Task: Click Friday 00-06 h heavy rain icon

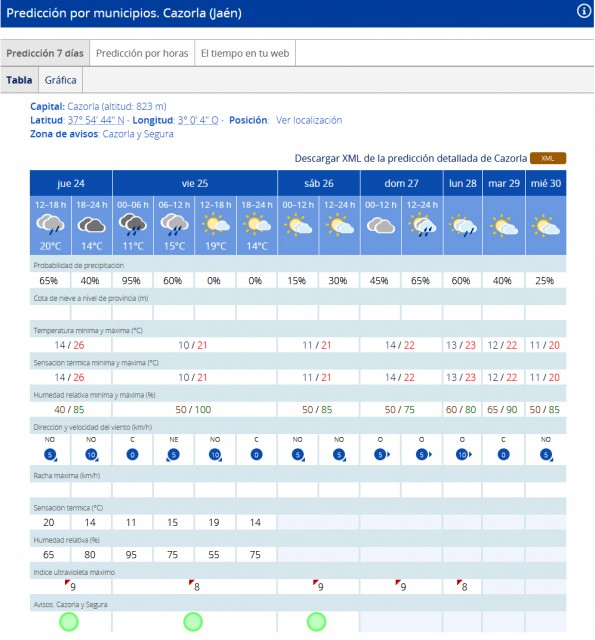Action: [x=133, y=224]
